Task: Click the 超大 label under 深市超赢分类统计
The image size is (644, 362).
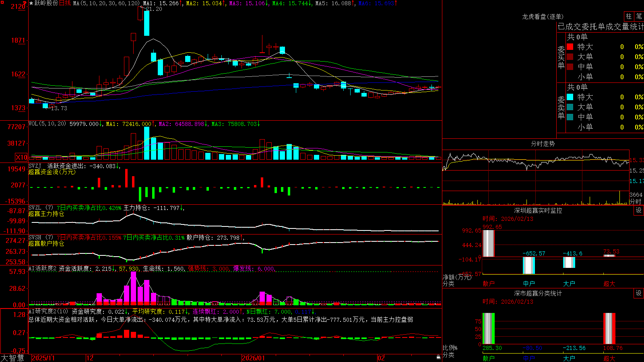Action: 609,358
